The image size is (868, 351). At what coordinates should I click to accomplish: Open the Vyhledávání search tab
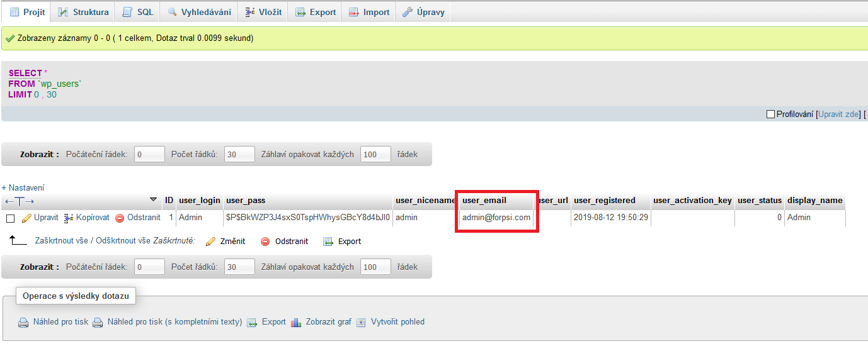(x=199, y=12)
